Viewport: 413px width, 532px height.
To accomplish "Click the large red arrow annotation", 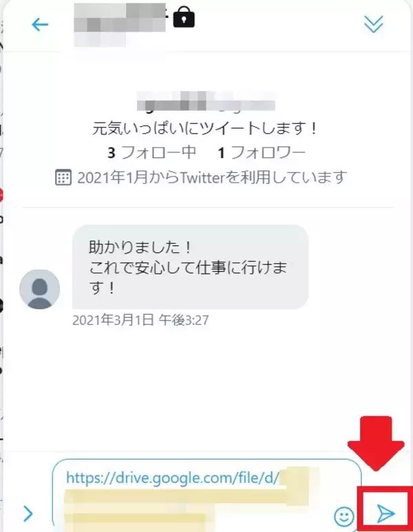I will point(376,443).
